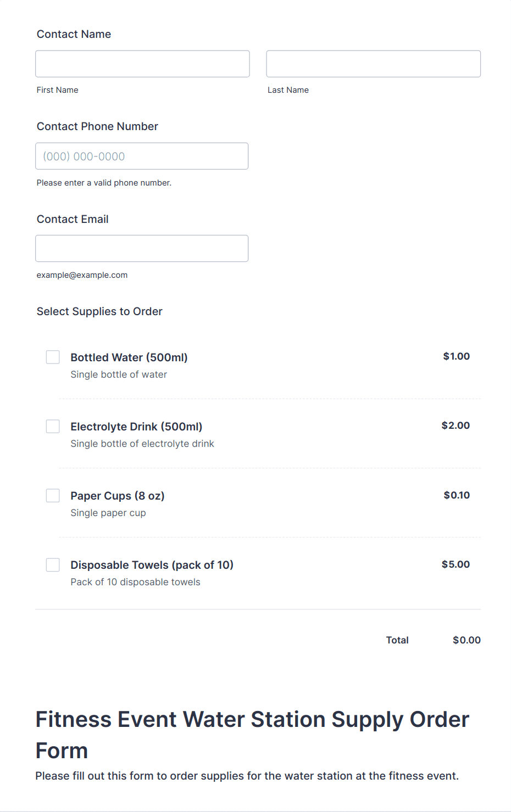Click the First Name input field
Screen dimensions: 511x812
coord(142,64)
